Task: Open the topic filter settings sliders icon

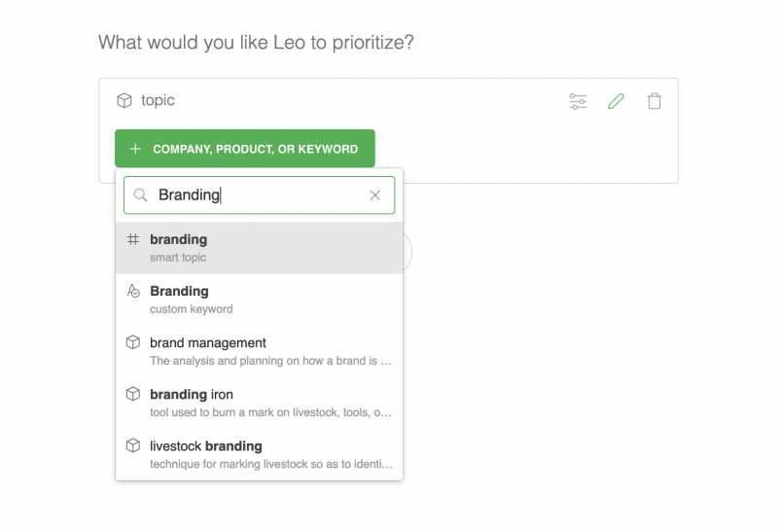Action: (x=578, y=101)
